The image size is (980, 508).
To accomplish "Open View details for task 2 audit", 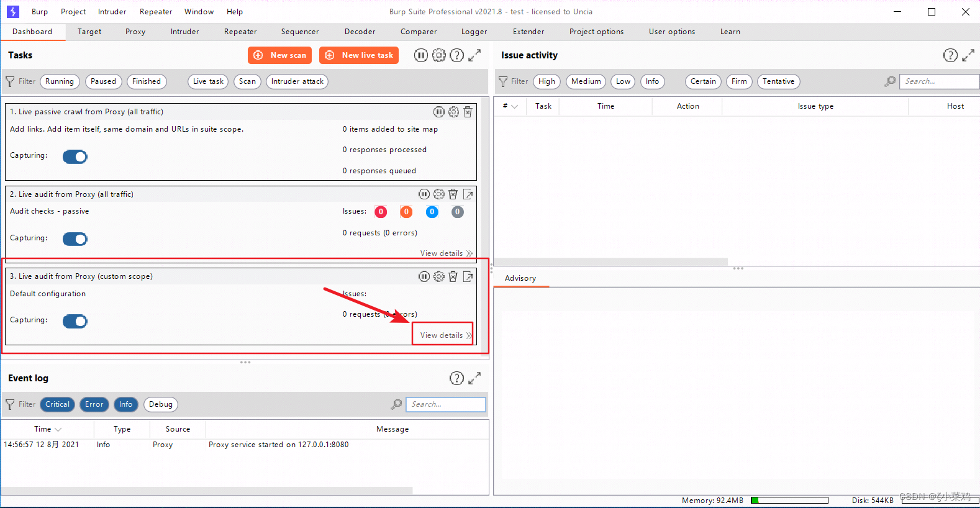I will 446,253.
